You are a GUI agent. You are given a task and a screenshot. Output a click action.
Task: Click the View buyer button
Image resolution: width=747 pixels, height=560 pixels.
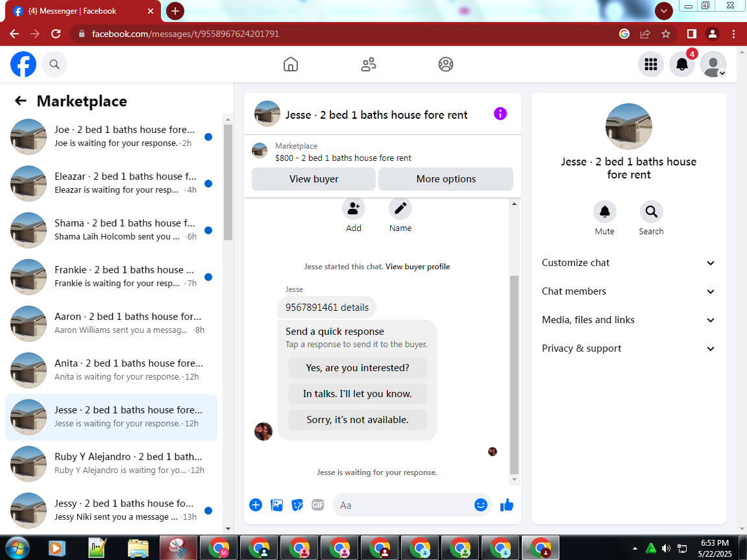(313, 179)
